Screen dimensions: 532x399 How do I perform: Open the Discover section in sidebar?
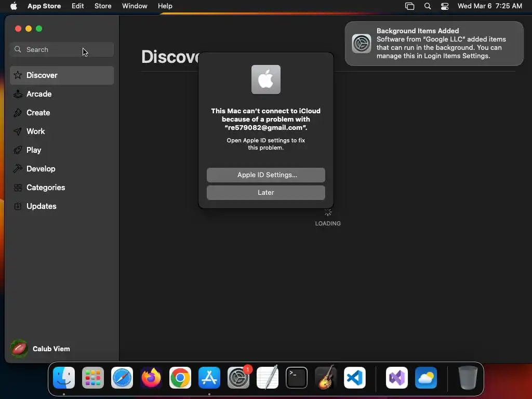click(x=62, y=75)
